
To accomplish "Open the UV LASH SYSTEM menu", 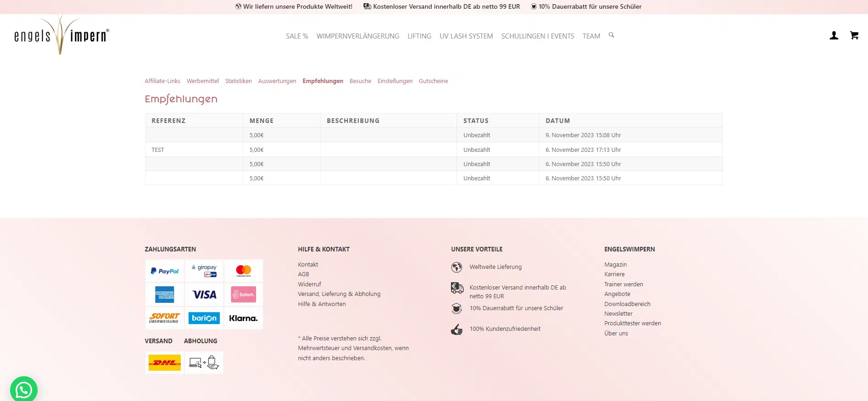I will point(466,36).
